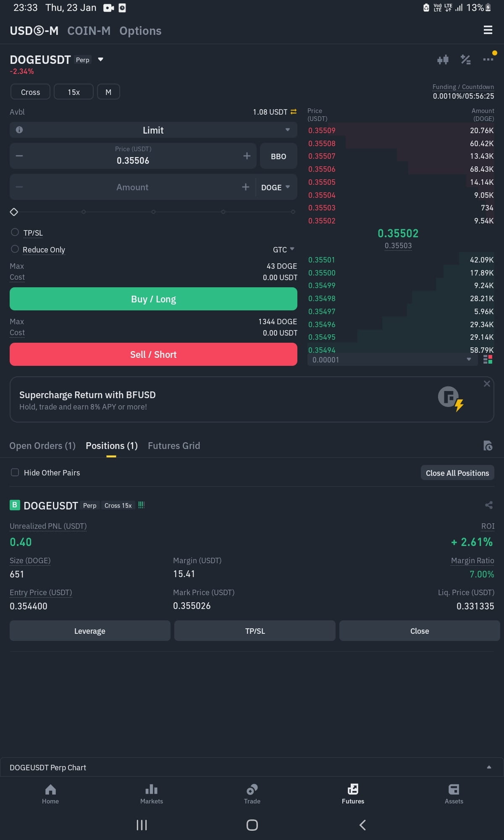
Task: Decrease amount with the minus icon
Action: pyautogui.click(x=19, y=187)
